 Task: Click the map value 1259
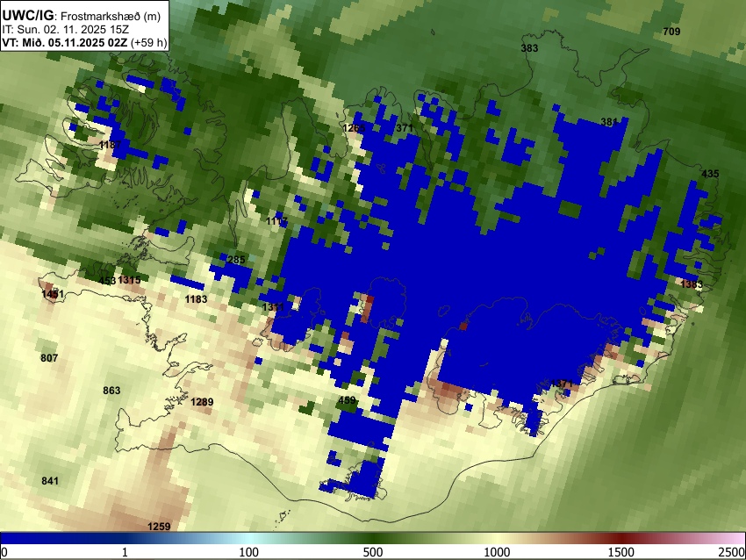click(159, 527)
